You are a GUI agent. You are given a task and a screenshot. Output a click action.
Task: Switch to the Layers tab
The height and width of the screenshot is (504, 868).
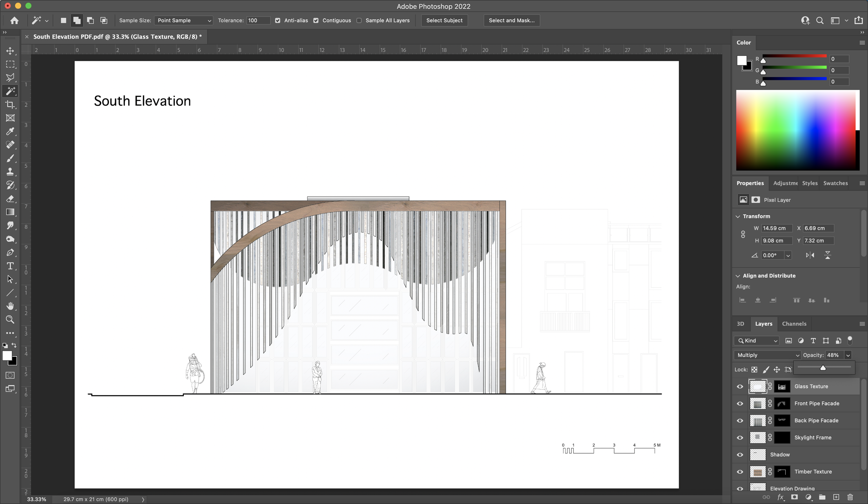click(x=763, y=323)
